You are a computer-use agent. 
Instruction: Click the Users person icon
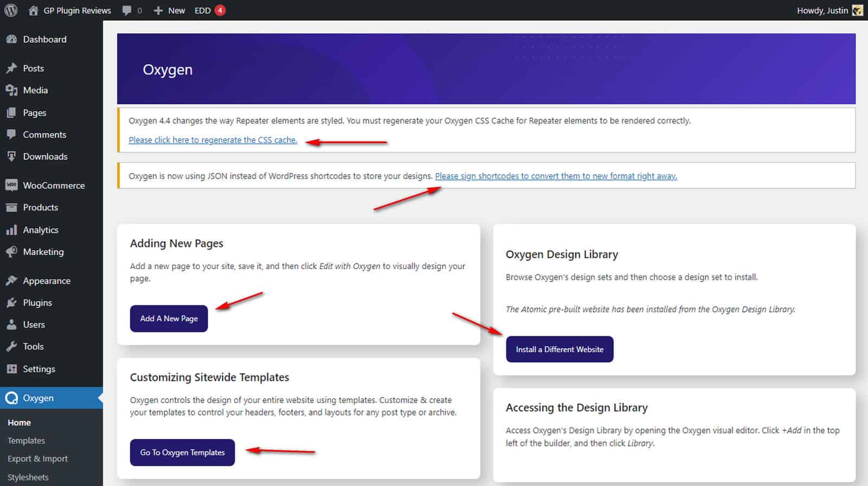tap(11, 324)
